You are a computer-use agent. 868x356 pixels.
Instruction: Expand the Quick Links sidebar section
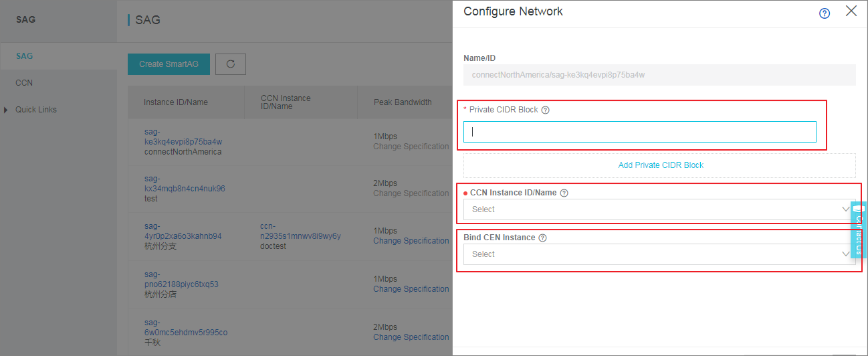tap(36, 110)
